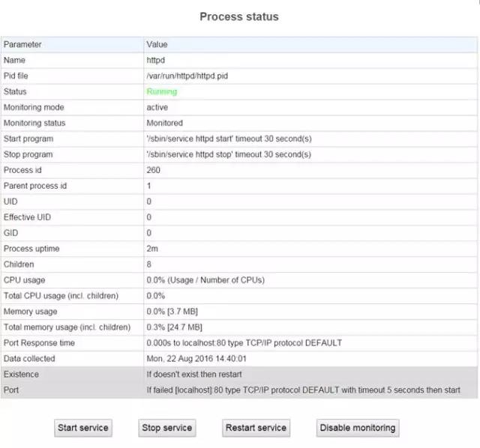Hit the Restart service button

click(256, 428)
